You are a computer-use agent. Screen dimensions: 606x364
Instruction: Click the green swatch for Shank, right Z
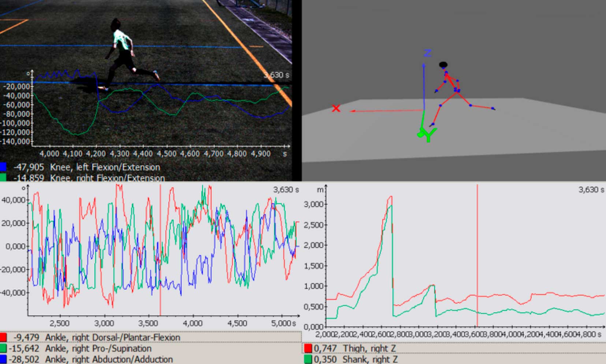(308, 359)
